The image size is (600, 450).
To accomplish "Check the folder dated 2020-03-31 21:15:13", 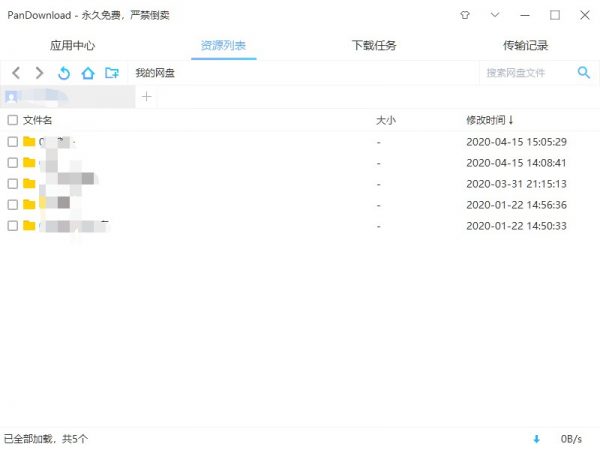I will pos(13,184).
